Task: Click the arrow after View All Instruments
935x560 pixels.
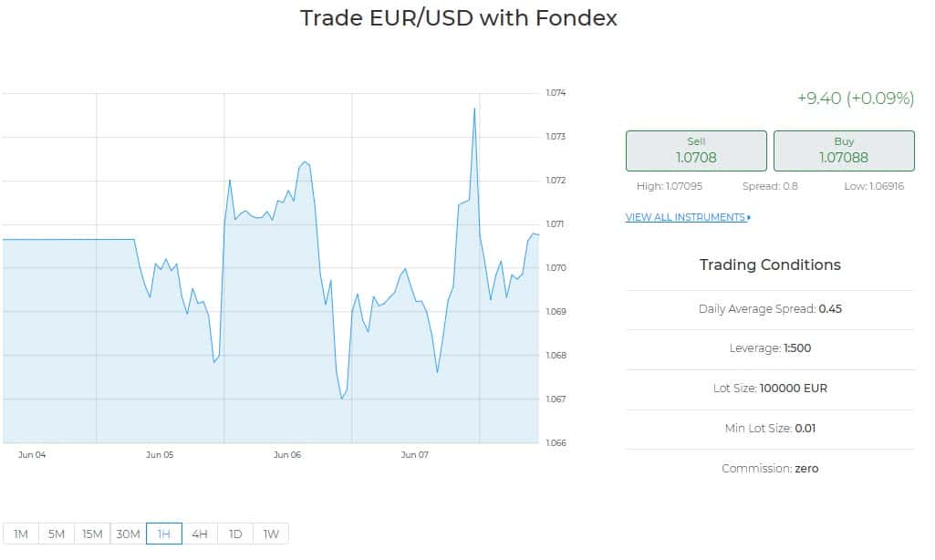Action: [x=749, y=218]
